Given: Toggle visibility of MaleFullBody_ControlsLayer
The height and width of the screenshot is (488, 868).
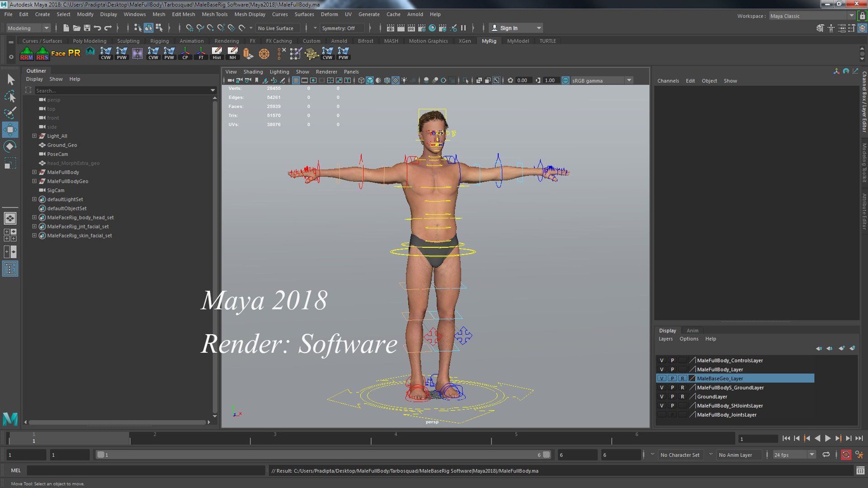Looking at the screenshot, I should [x=662, y=360].
